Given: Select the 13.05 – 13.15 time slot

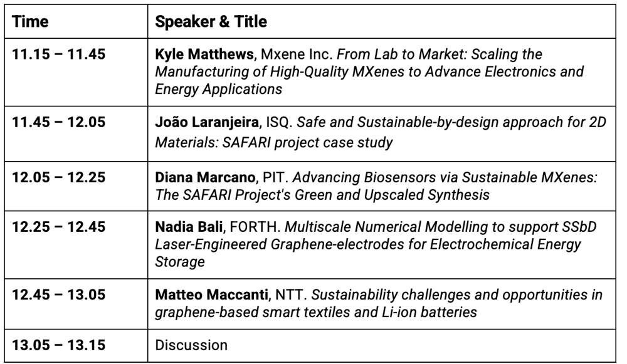Looking at the screenshot, I should pyautogui.click(x=59, y=344).
